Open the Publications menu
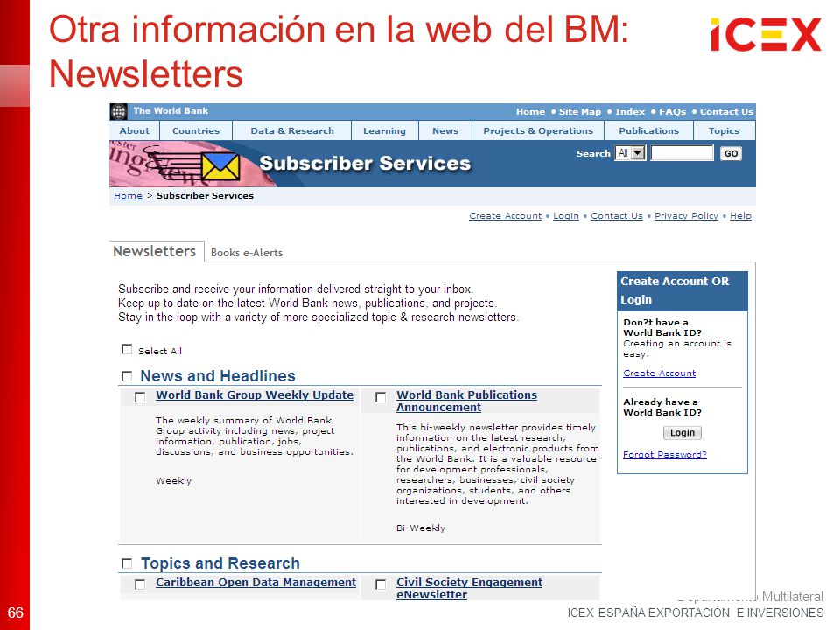840x630 pixels. [x=648, y=130]
